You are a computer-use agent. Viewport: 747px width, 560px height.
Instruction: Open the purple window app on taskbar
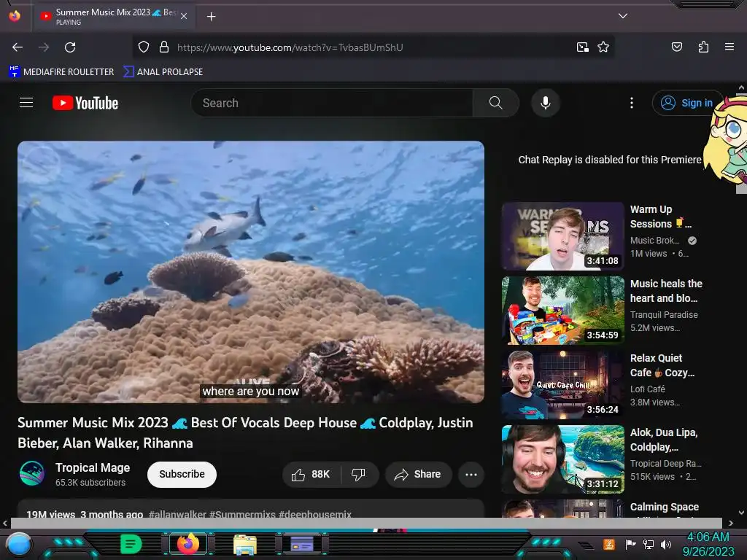click(302, 544)
